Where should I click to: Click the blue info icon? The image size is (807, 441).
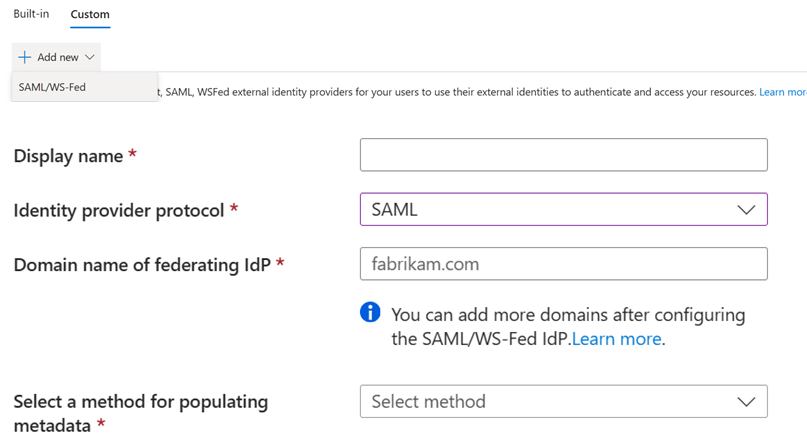pos(370,313)
